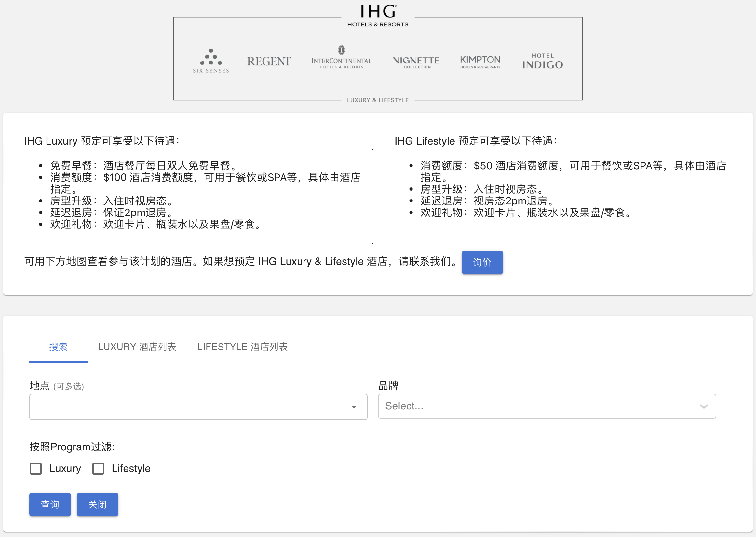Expand the 地点 location dropdown arrow
The width and height of the screenshot is (756, 537).
(x=354, y=407)
